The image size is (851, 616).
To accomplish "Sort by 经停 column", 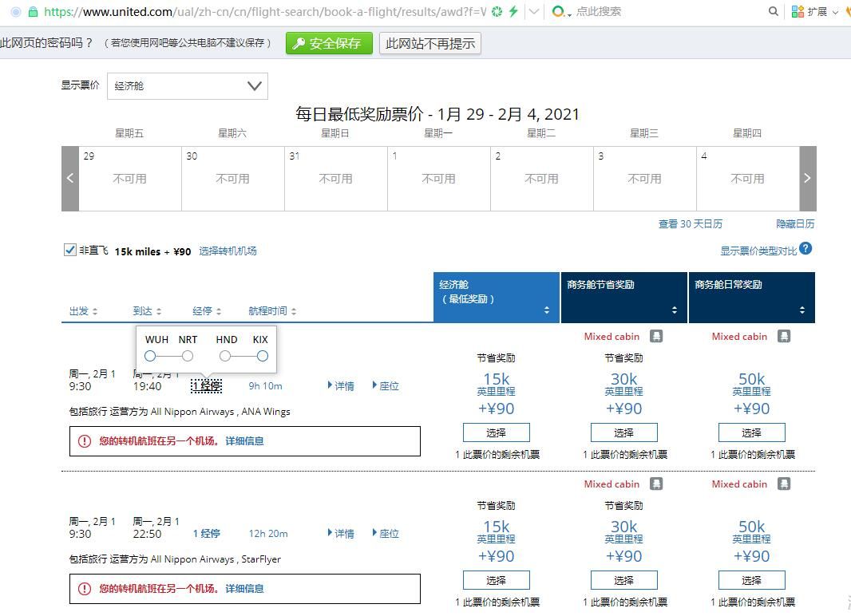I will 207,310.
